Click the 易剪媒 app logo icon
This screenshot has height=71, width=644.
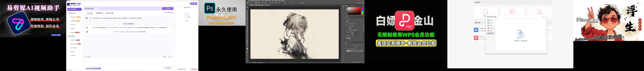pos(68,4)
